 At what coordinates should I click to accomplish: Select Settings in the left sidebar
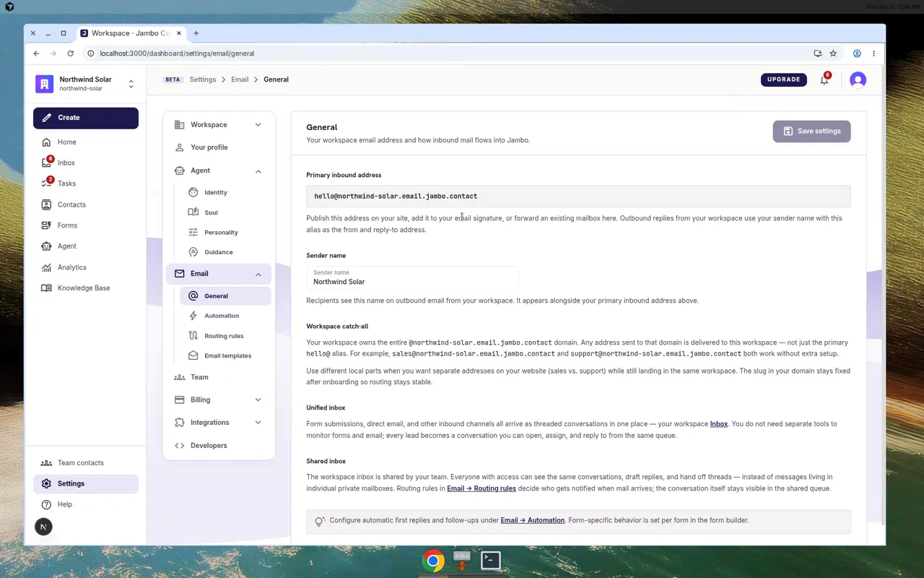click(x=85, y=483)
